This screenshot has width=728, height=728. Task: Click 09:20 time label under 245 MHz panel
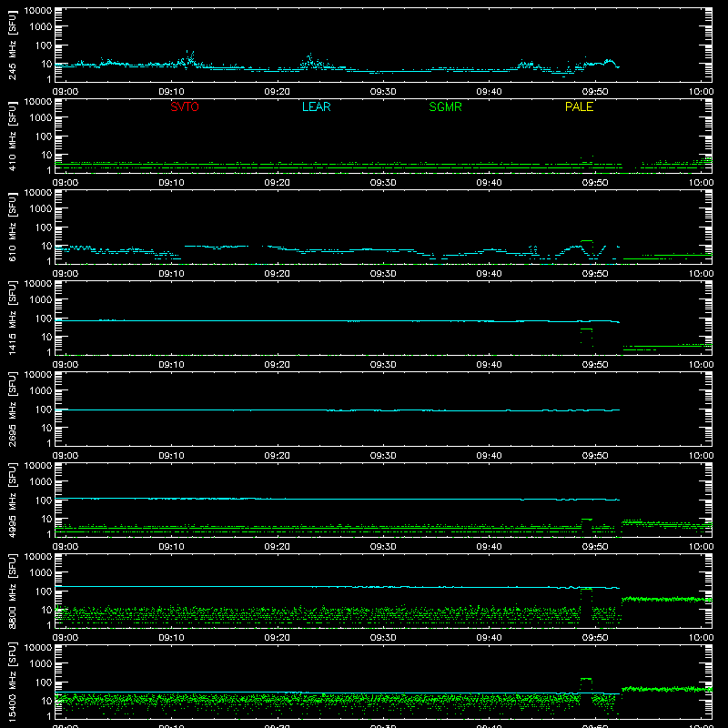(278, 92)
